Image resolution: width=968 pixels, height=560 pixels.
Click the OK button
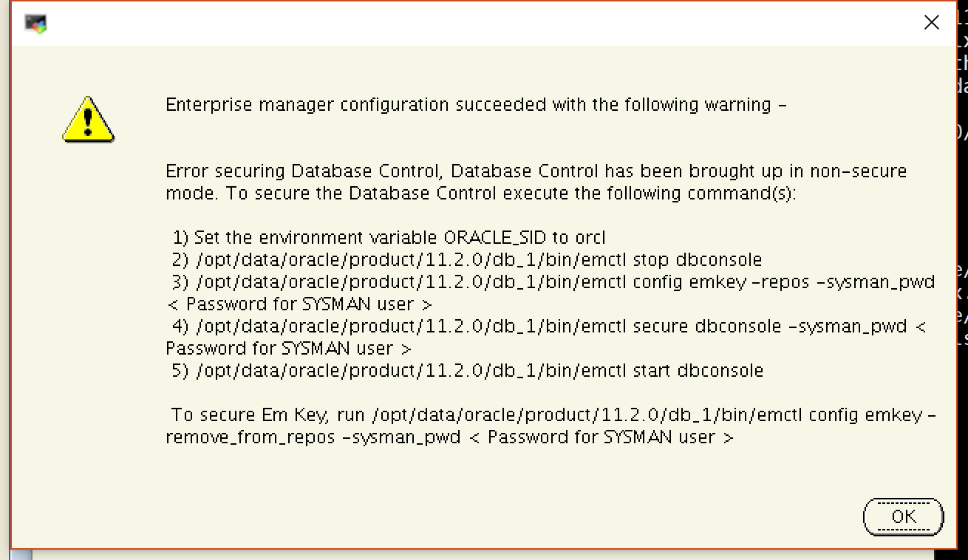(903, 516)
